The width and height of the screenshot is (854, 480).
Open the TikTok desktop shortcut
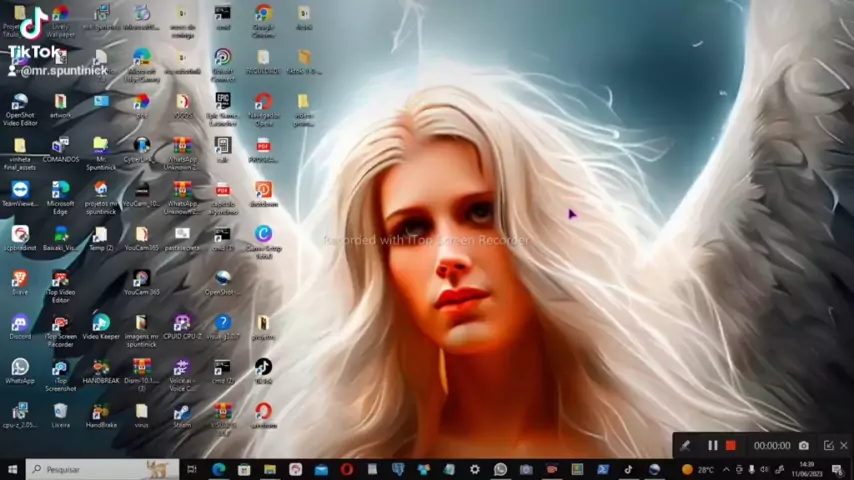coord(264,371)
